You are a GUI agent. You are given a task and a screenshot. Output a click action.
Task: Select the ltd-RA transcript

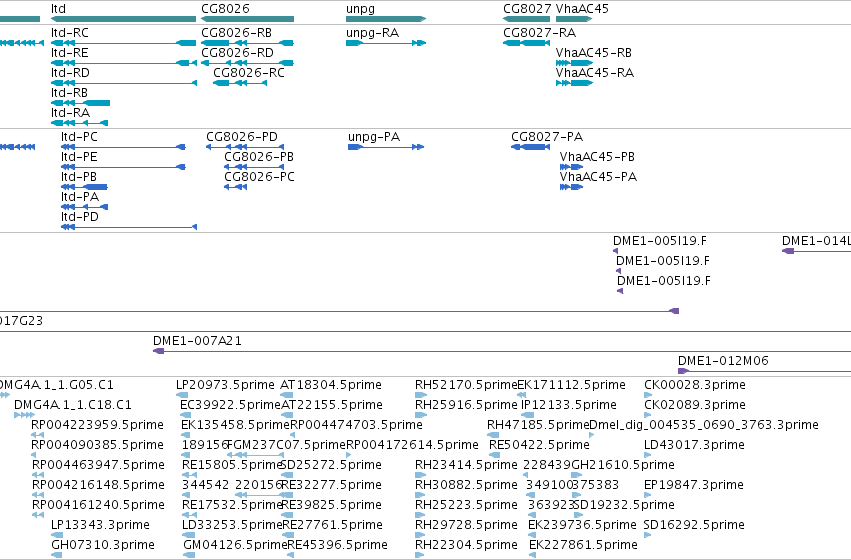point(70,113)
